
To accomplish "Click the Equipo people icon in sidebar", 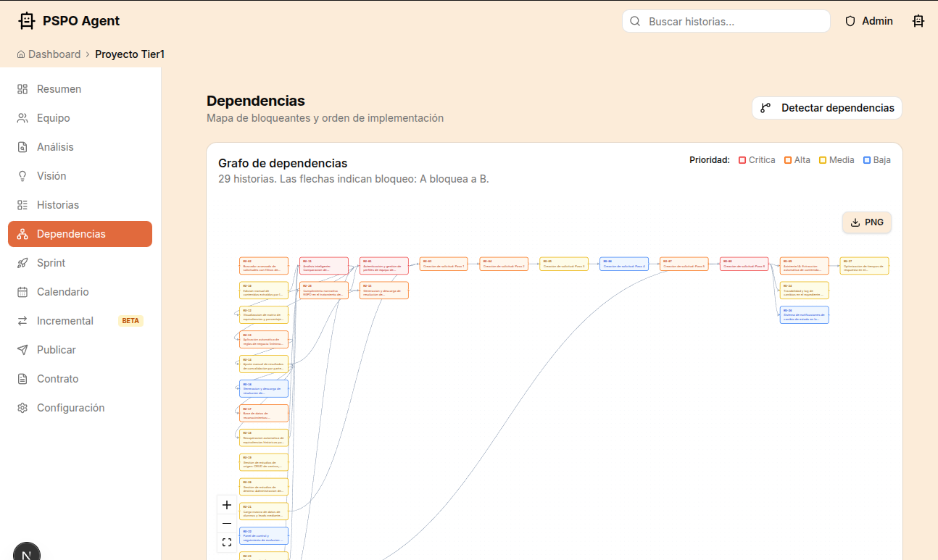I will (x=22, y=117).
